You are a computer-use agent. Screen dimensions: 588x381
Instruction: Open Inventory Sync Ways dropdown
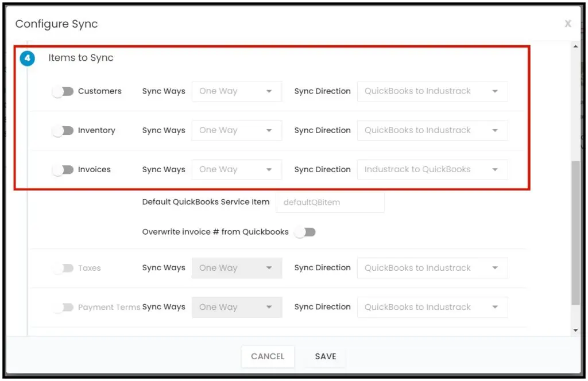click(x=237, y=130)
